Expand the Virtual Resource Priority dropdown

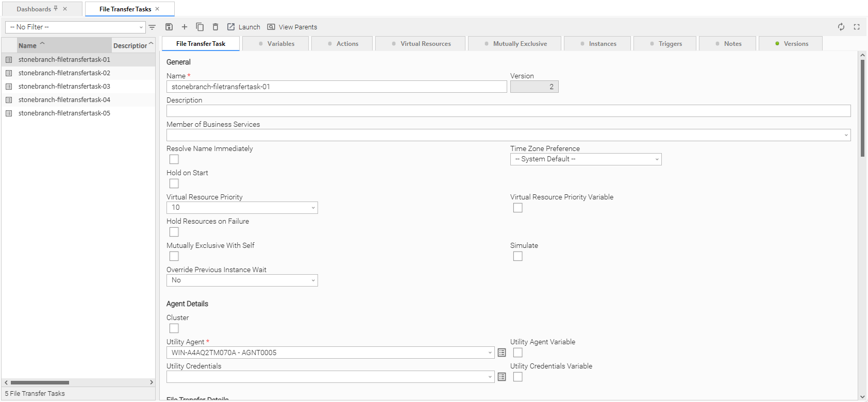[242, 208]
